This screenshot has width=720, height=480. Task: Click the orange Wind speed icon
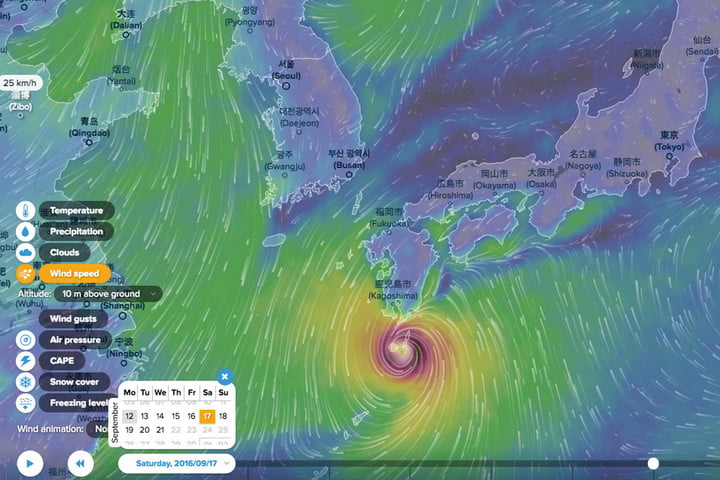coord(25,273)
